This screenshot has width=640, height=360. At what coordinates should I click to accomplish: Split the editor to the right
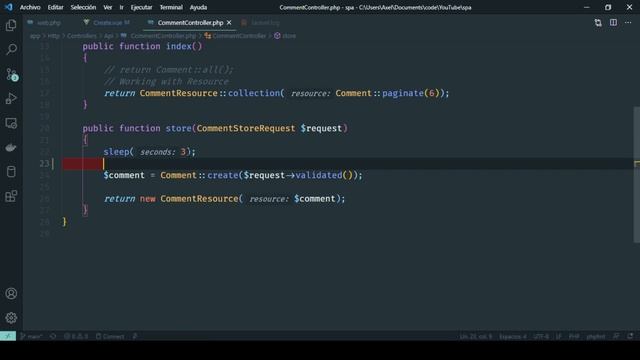pos(613,23)
